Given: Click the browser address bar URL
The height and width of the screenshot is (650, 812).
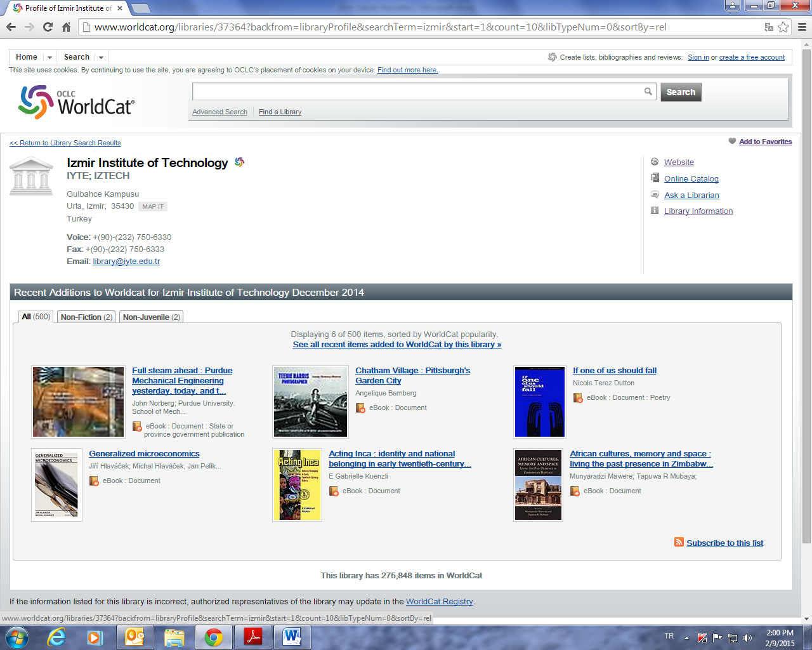Looking at the screenshot, I should [381, 27].
